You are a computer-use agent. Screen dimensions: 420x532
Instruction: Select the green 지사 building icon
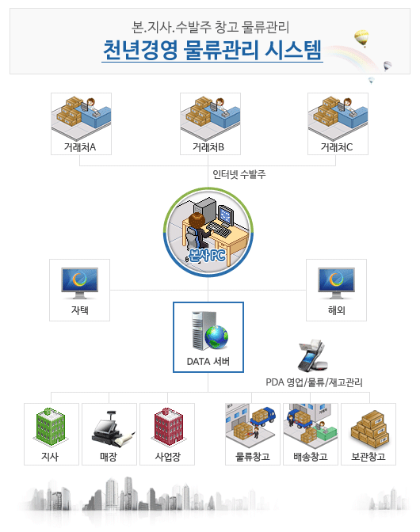(51, 427)
